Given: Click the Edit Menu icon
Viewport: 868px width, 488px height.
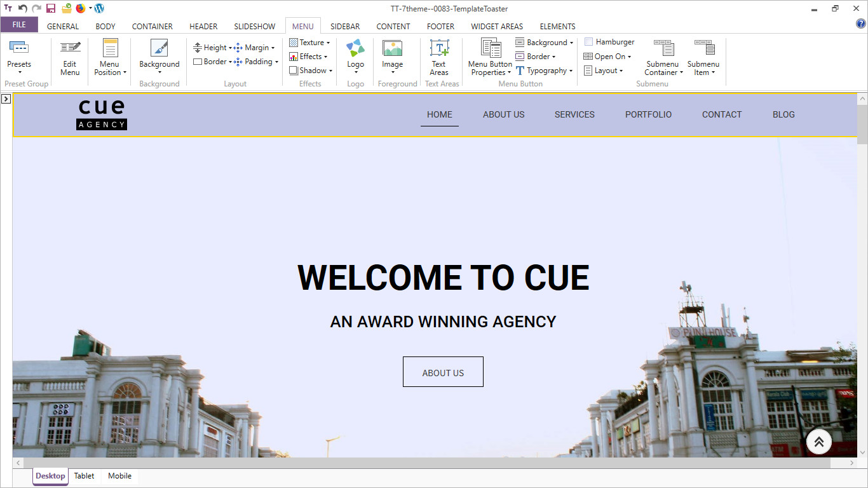Looking at the screenshot, I should (70, 49).
